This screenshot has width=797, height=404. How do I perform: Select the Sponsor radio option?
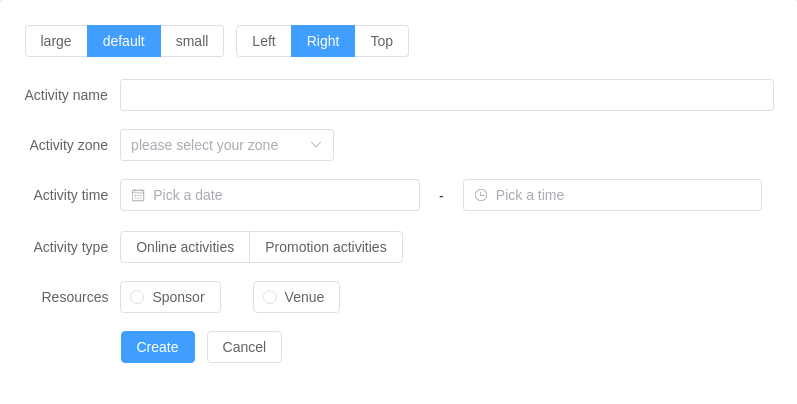click(170, 297)
